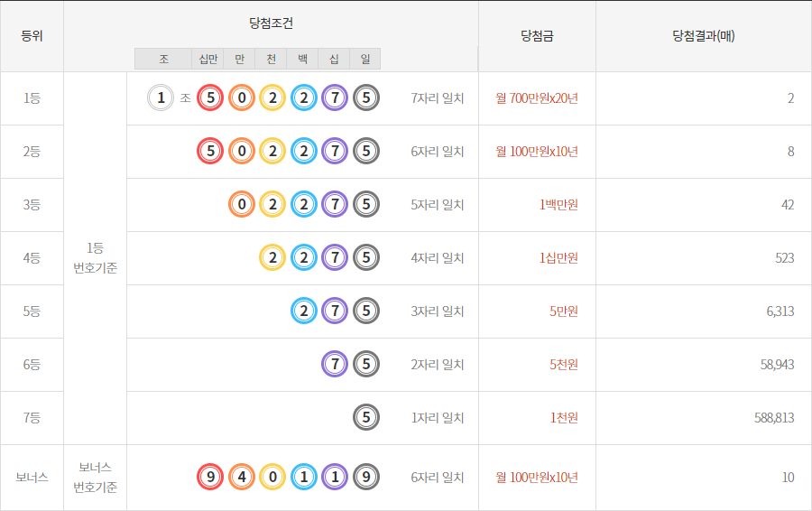Click the winner count 588,813
This screenshot has width=812, height=511.
[x=774, y=418]
